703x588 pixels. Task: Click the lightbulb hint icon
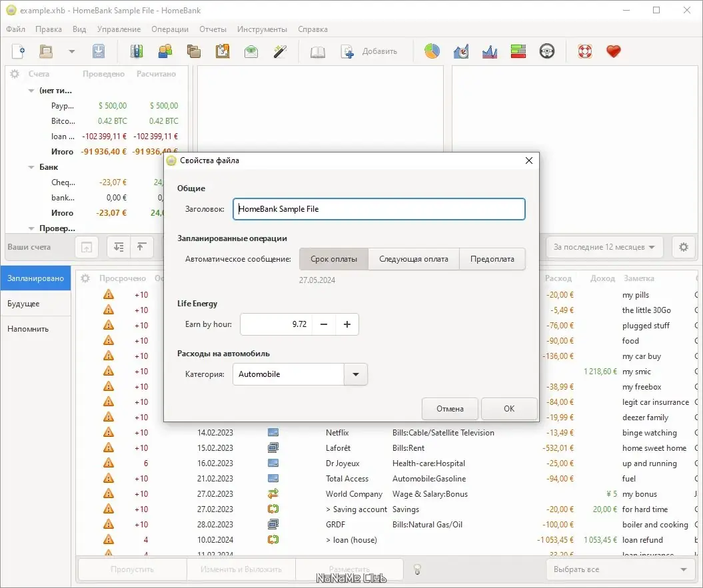(417, 569)
